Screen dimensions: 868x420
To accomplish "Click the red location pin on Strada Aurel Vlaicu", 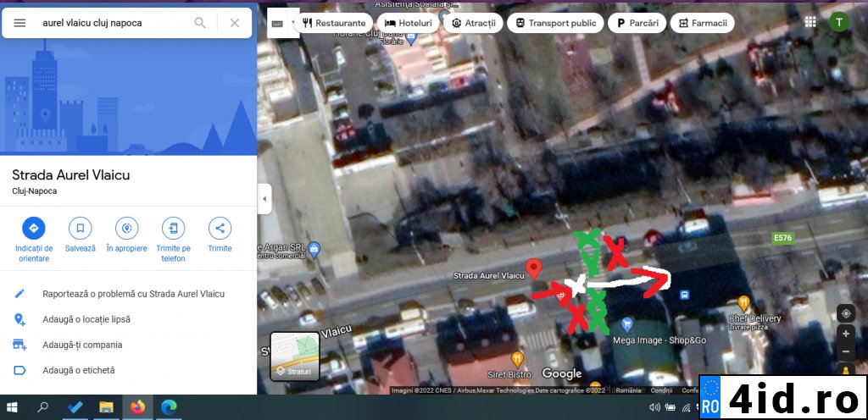I will point(534,268).
